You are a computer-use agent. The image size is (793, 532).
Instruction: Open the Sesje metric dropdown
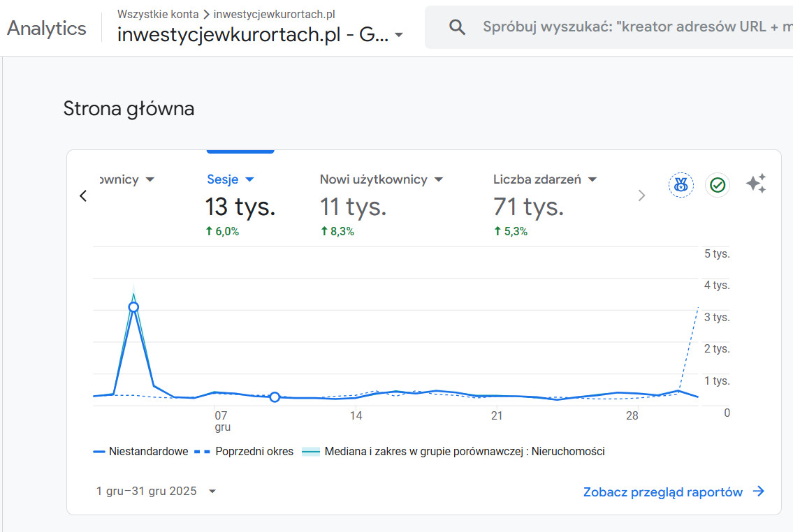click(x=249, y=179)
